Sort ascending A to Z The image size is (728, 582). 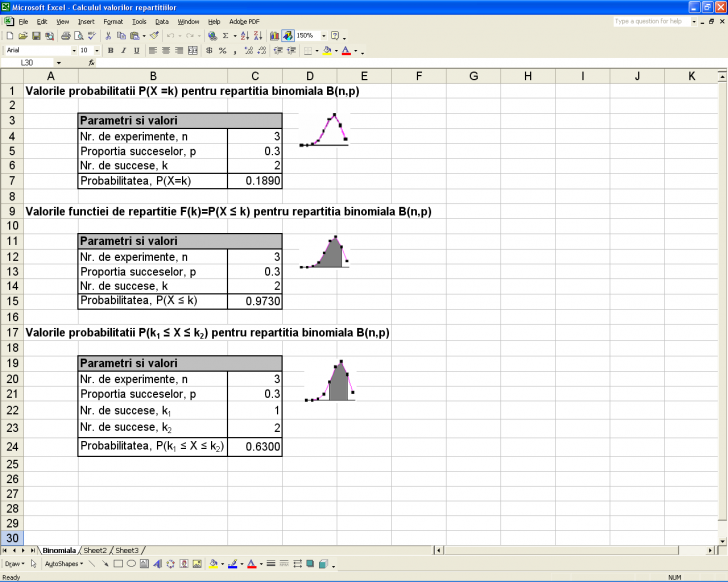pyautogui.click(x=245, y=36)
